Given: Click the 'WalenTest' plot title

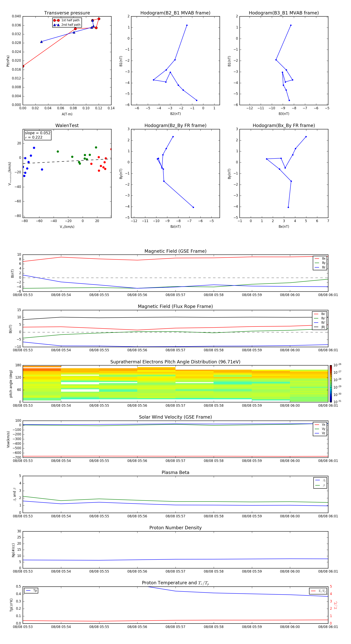Looking at the screenshot, I should pos(67,125).
